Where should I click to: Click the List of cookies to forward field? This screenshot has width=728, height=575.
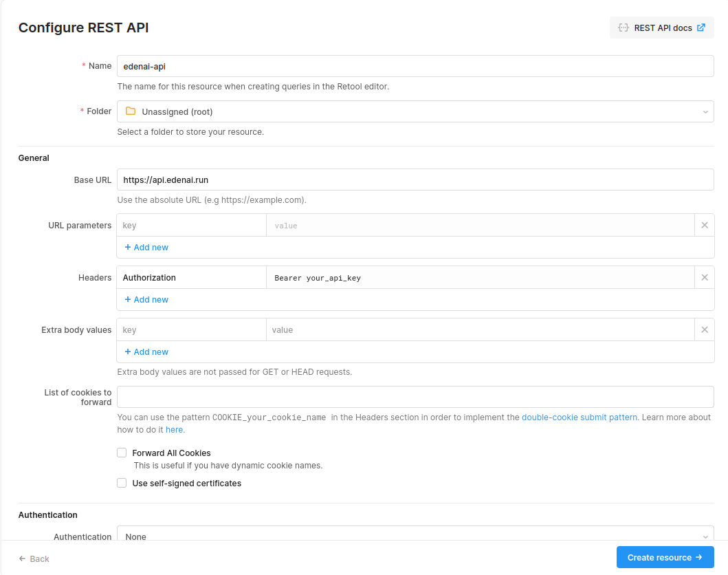click(x=415, y=397)
